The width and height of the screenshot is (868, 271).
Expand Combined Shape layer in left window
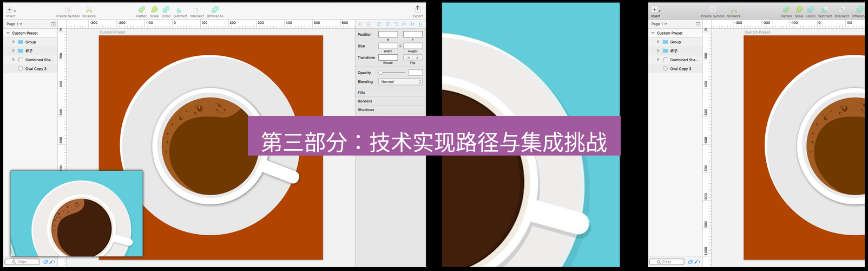(x=14, y=60)
